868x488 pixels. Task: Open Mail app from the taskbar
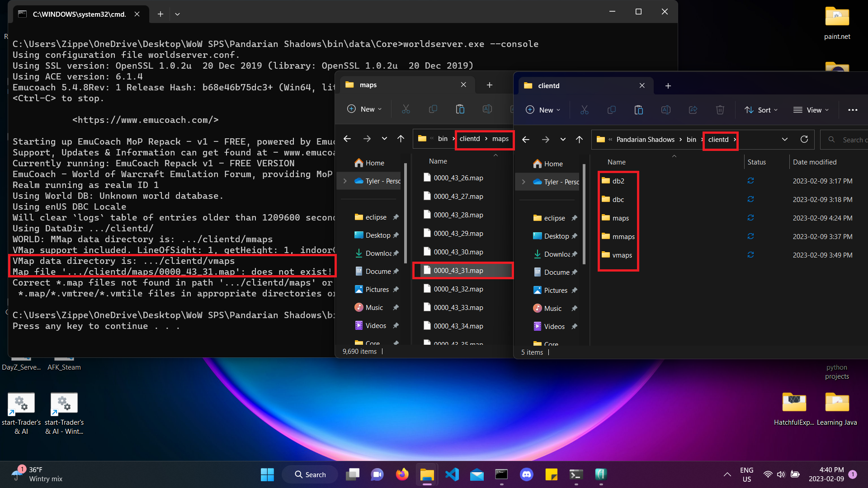point(476,474)
